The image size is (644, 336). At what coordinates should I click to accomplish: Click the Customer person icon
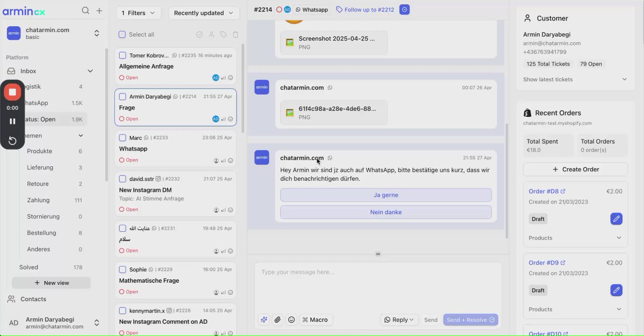click(527, 18)
